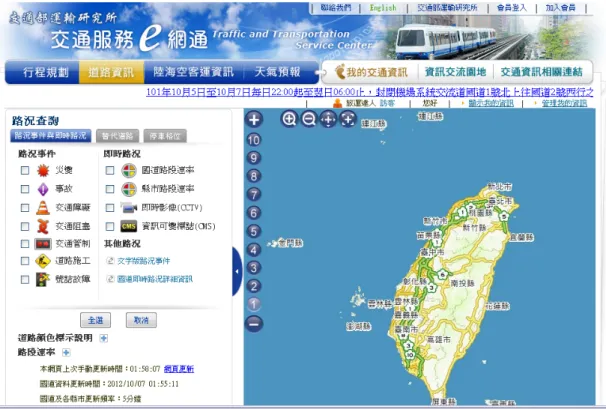Image resolution: width=606 pixels, height=409 pixels.
Task: Click the plus button atop zoom slider
Action: tap(254, 119)
